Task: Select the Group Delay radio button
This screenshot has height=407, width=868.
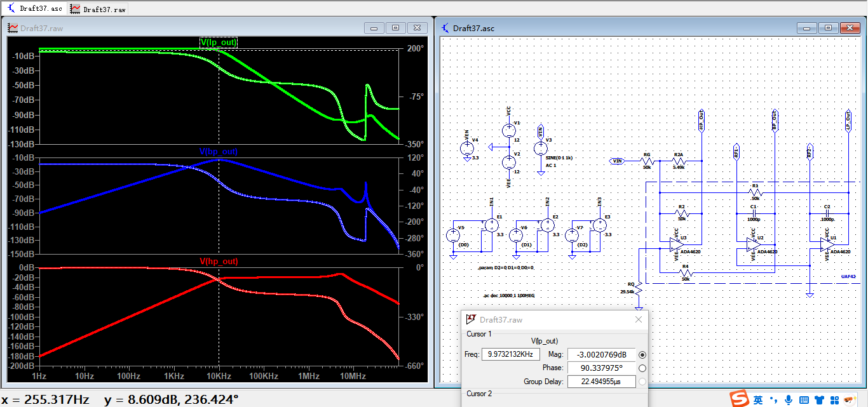Action: (642, 382)
